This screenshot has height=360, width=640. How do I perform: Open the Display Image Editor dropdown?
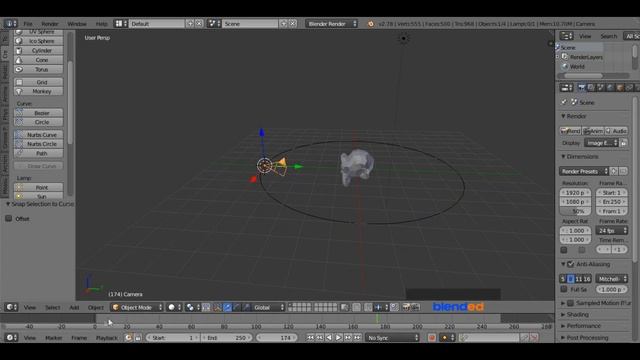(602, 143)
